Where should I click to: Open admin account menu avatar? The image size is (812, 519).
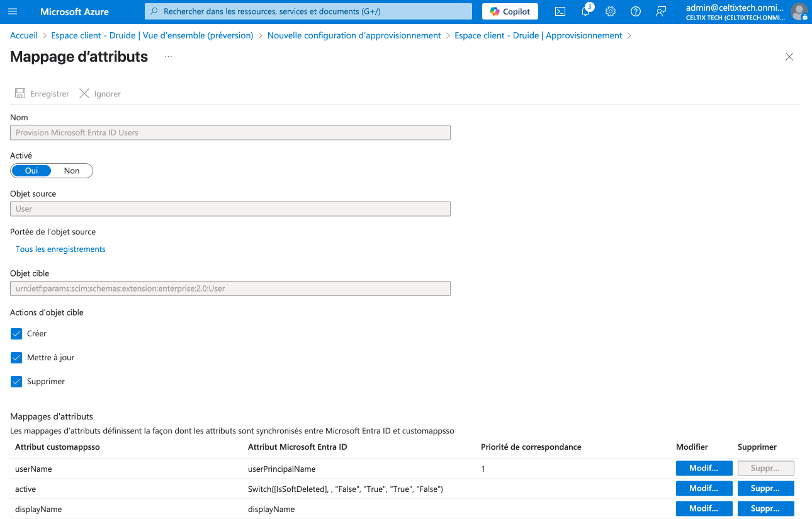pyautogui.click(x=799, y=11)
